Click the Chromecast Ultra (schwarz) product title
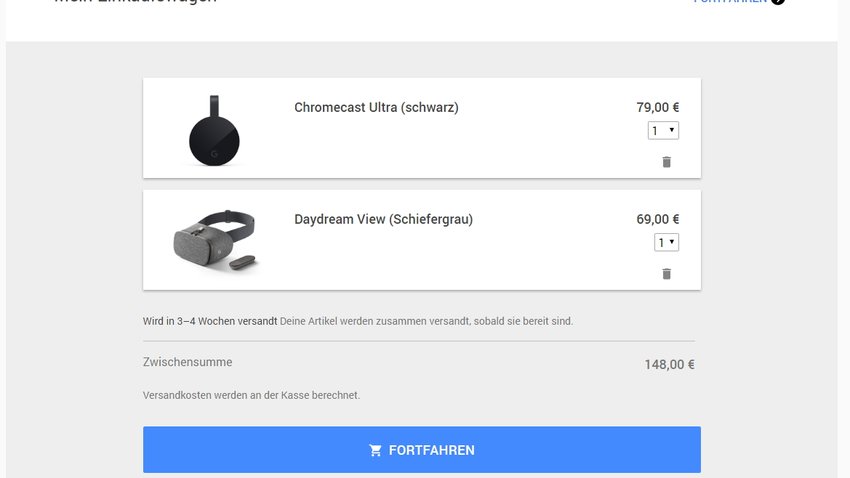This screenshot has height=478, width=850. point(376,107)
